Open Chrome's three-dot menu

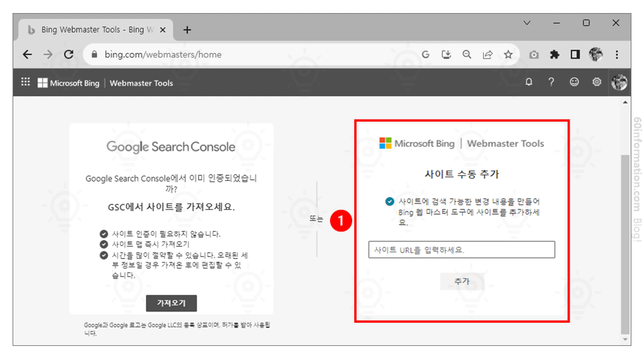pyautogui.click(x=617, y=54)
